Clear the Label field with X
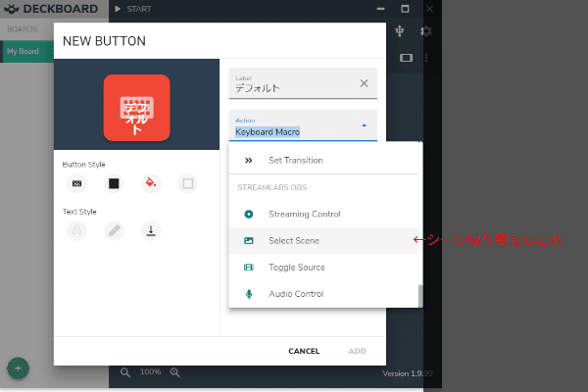The height and width of the screenshot is (392, 588). 364,83
